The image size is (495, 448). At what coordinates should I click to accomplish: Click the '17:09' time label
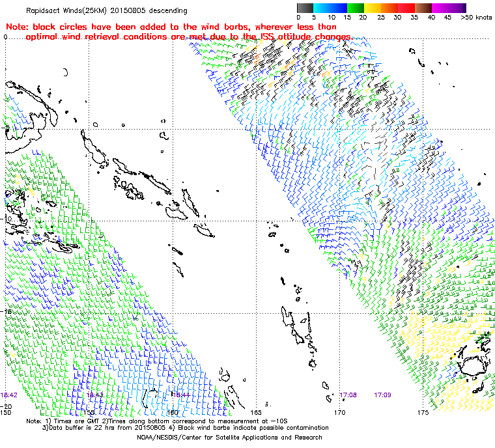(382, 395)
